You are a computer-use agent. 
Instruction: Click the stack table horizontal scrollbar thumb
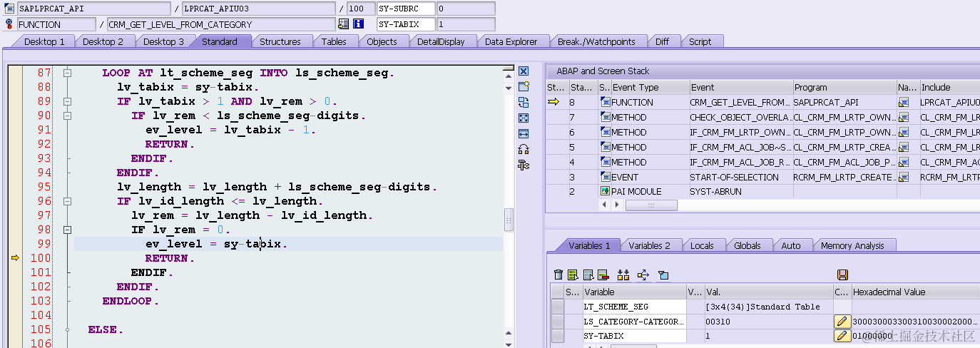pyautogui.click(x=651, y=205)
